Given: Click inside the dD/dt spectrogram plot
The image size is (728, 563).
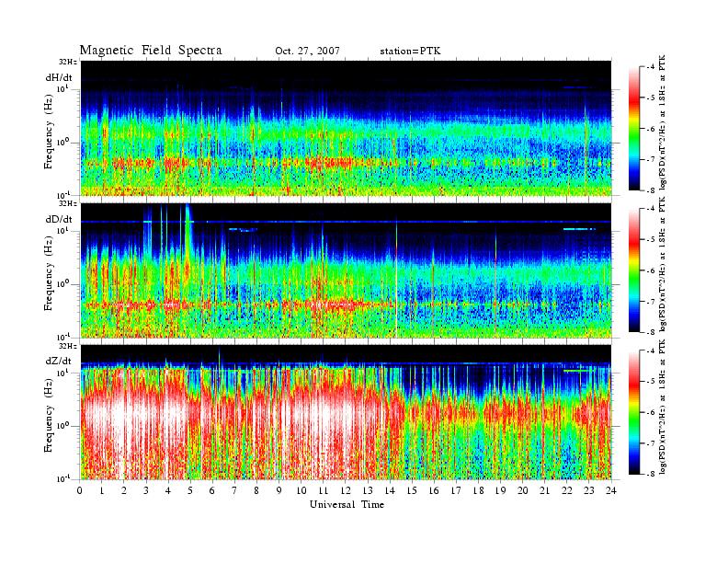Looking at the screenshot, I should click(x=347, y=270).
